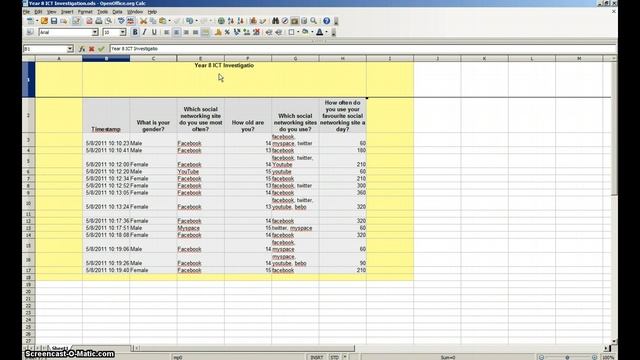Open the Format menu
Screen dimensions: 640x360
tap(85, 12)
